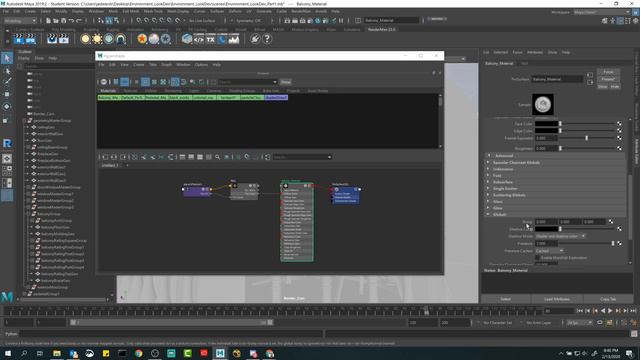Collapse BalconyGroup in Outliner
This screenshot has width=640, height=360.
pyautogui.click(x=28, y=214)
